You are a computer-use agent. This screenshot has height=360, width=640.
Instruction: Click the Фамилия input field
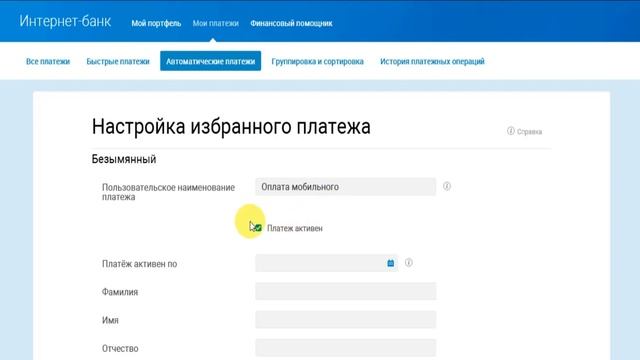pyautogui.click(x=345, y=291)
